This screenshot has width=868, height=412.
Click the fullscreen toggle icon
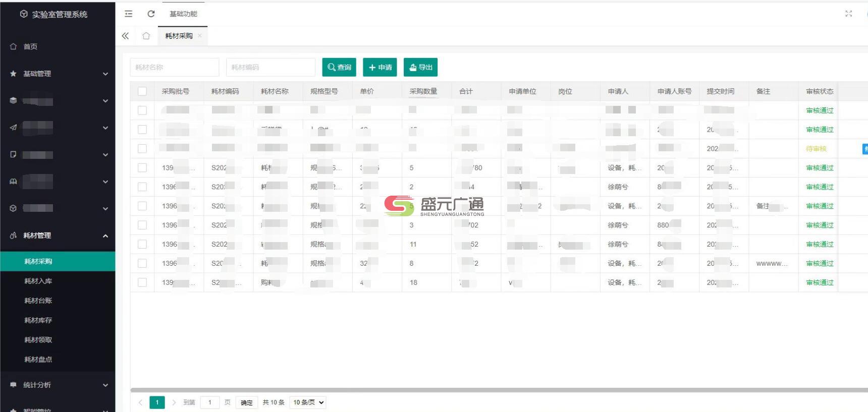[848, 14]
